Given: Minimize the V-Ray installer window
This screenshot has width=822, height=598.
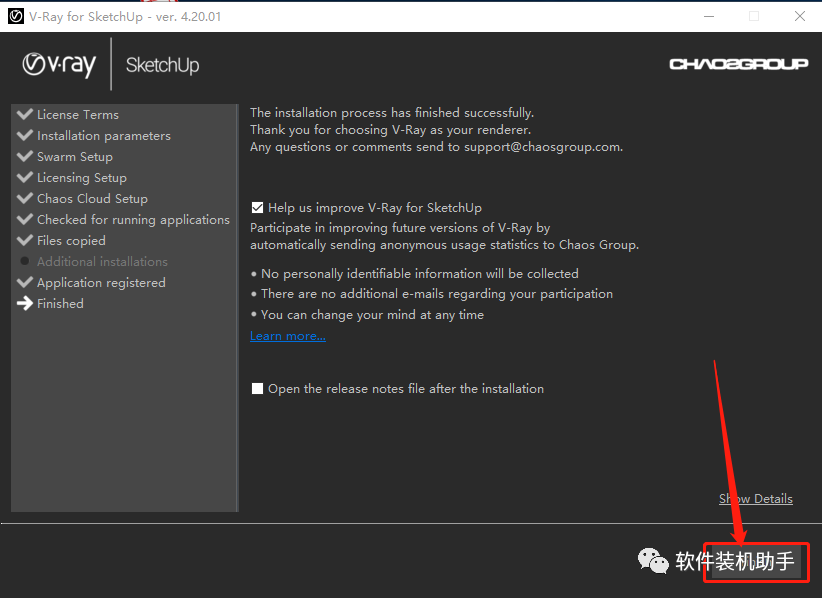Looking at the screenshot, I should click(709, 16).
